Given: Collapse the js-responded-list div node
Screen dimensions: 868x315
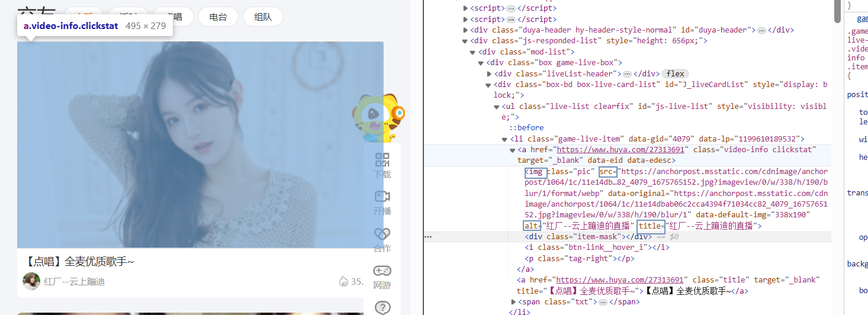Looking at the screenshot, I should click(465, 41).
